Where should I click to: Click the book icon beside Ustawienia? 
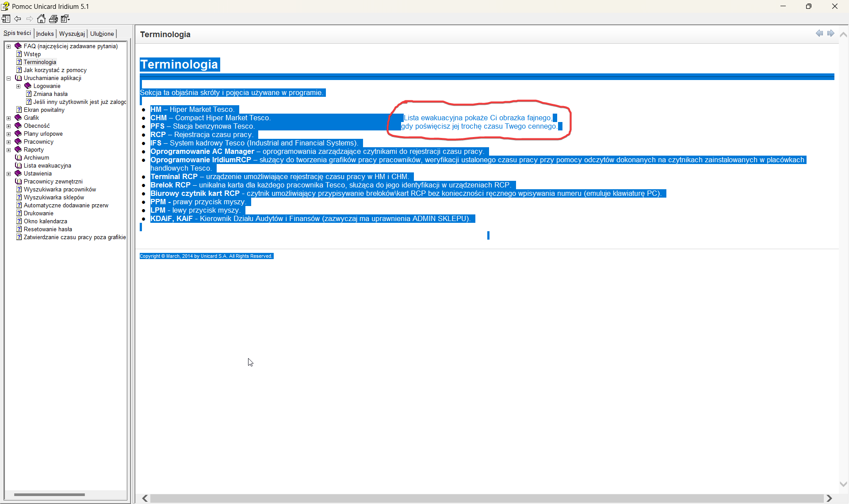[18, 173]
